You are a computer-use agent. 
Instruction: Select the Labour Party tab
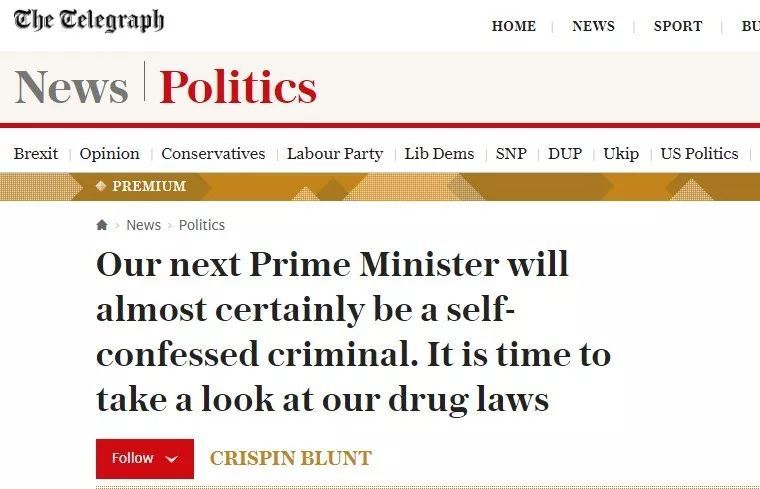point(335,154)
